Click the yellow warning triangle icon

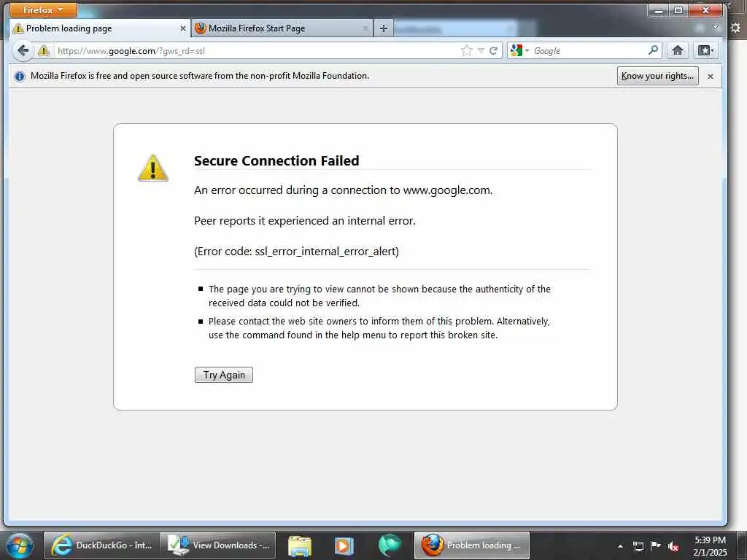pos(153,168)
